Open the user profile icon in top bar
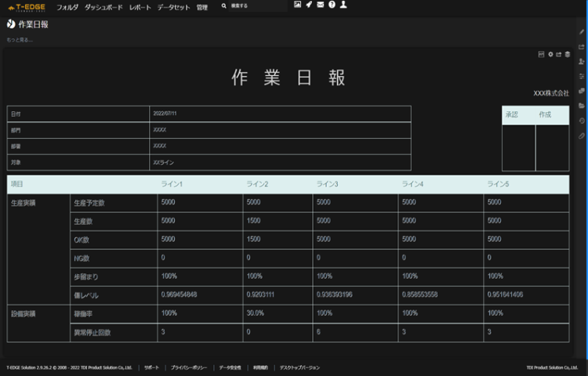 click(343, 5)
